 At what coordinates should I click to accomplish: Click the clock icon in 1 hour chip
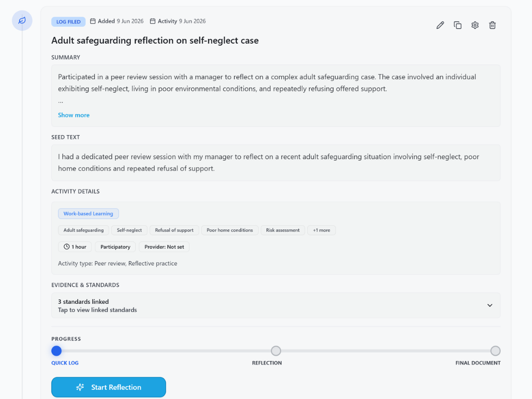pos(66,247)
